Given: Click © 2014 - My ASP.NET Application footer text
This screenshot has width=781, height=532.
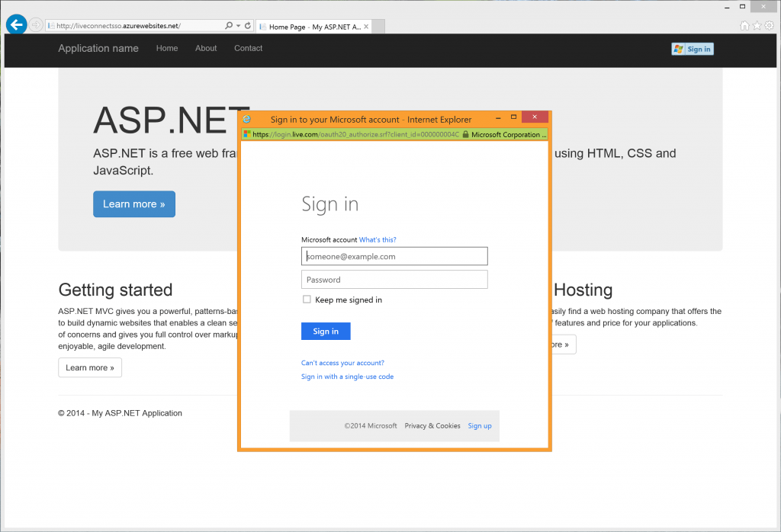Looking at the screenshot, I should pyautogui.click(x=120, y=413).
